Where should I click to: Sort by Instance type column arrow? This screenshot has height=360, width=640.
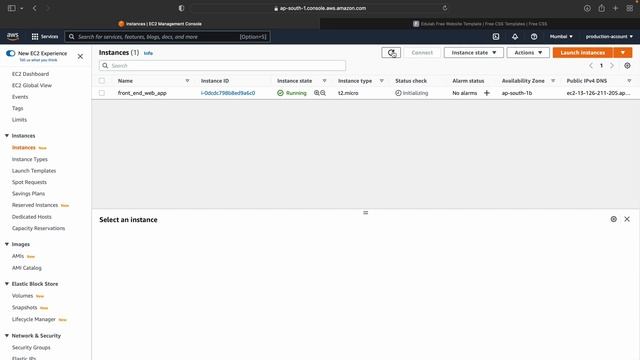(x=382, y=81)
